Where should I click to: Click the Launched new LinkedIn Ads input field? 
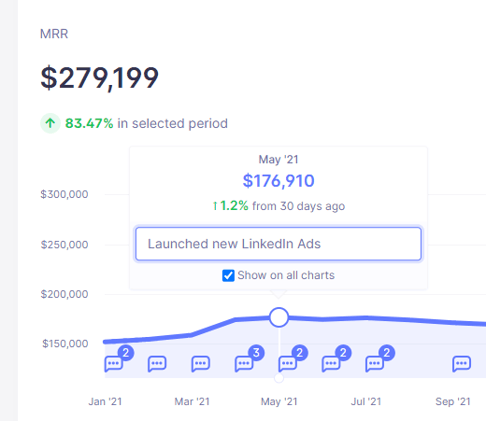(x=278, y=244)
